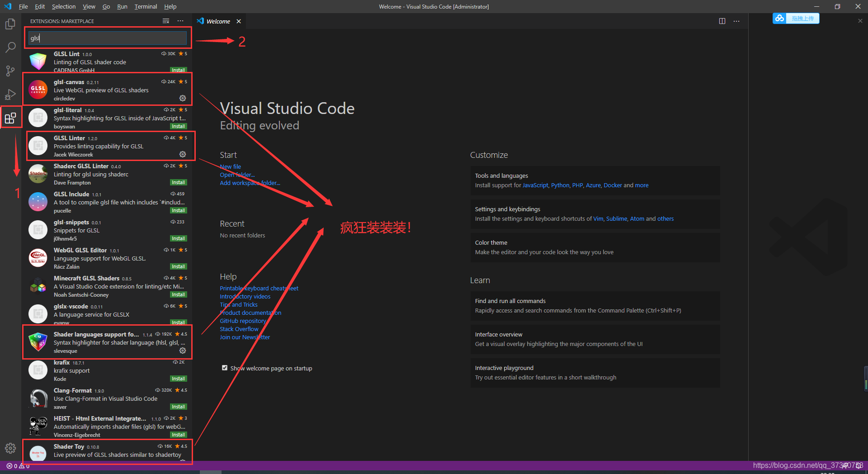Close the right side panel
The image size is (868, 474).
pyautogui.click(x=860, y=21)
